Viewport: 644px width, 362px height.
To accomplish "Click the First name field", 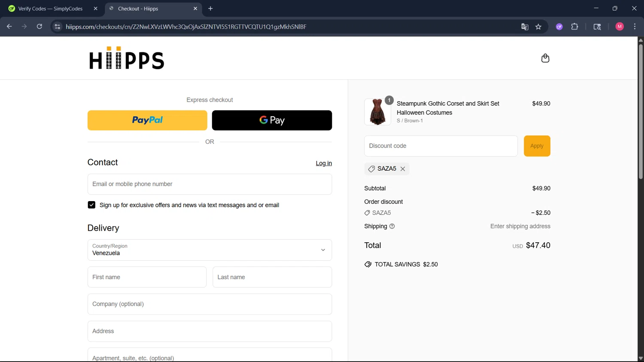I will coord(147,277).
